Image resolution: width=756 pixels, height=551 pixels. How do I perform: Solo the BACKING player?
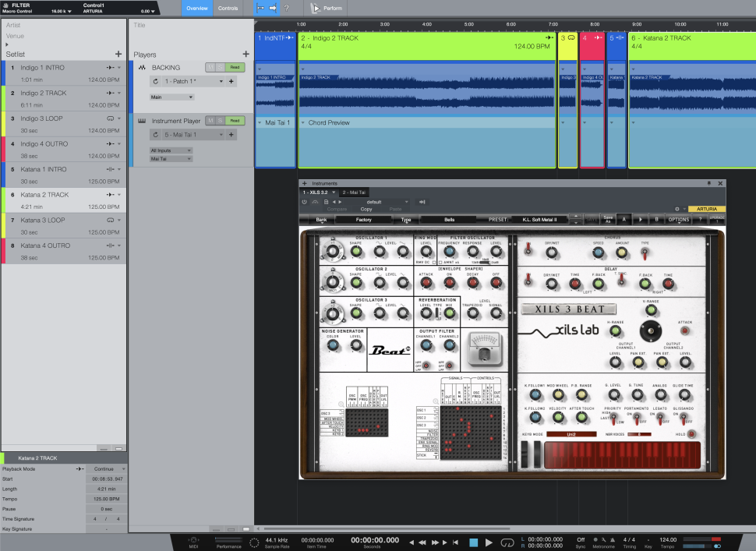220,68
